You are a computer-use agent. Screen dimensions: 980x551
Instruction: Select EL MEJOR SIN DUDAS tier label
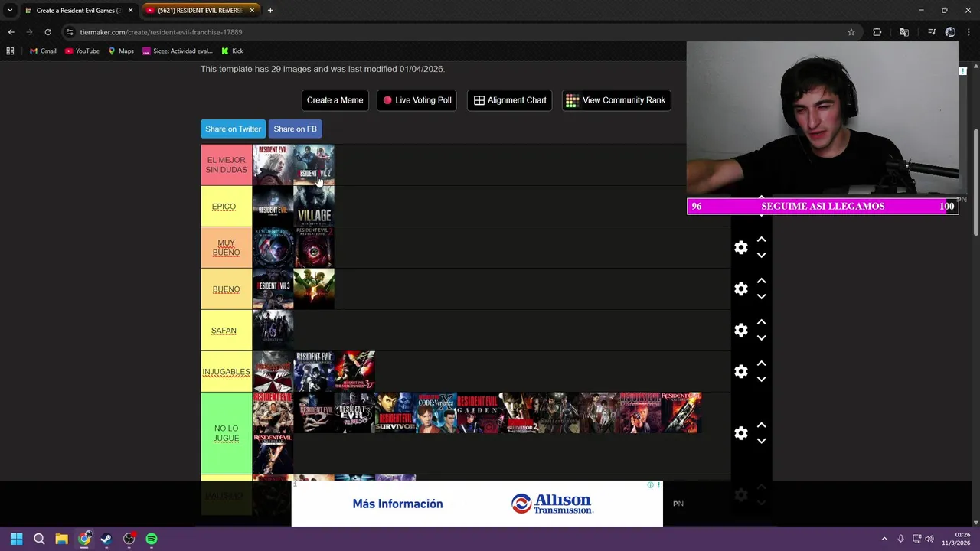click(226, 165)
